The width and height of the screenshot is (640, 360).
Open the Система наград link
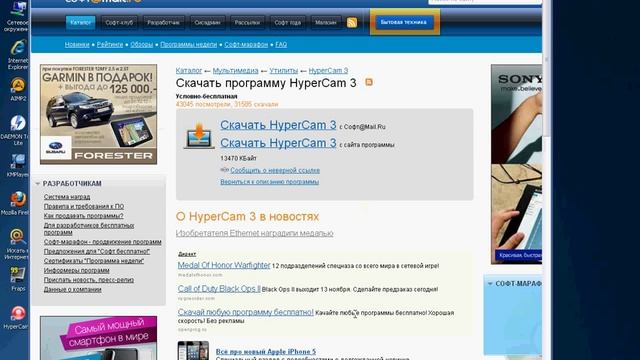coord(67,197)
